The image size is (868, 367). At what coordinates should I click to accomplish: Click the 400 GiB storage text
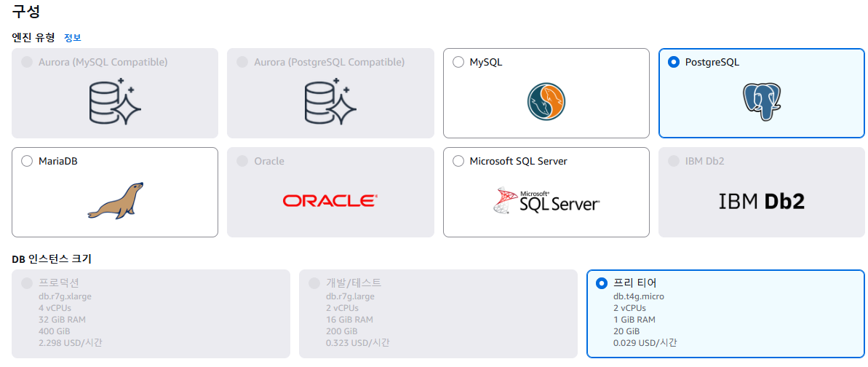point(54,331)
